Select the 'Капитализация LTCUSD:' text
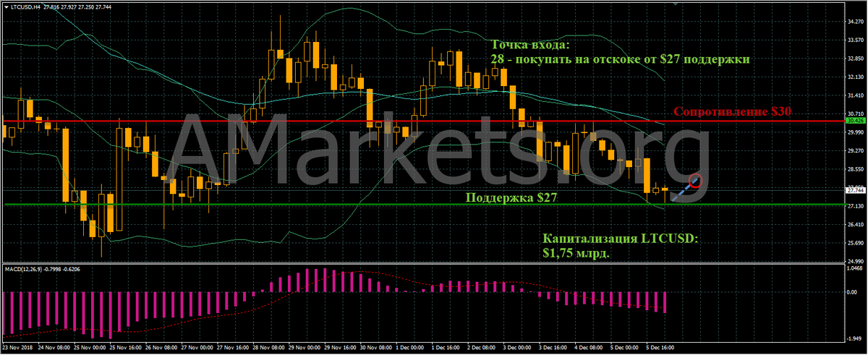Screen dimensions: 868x355 click(x=620, y=239)
